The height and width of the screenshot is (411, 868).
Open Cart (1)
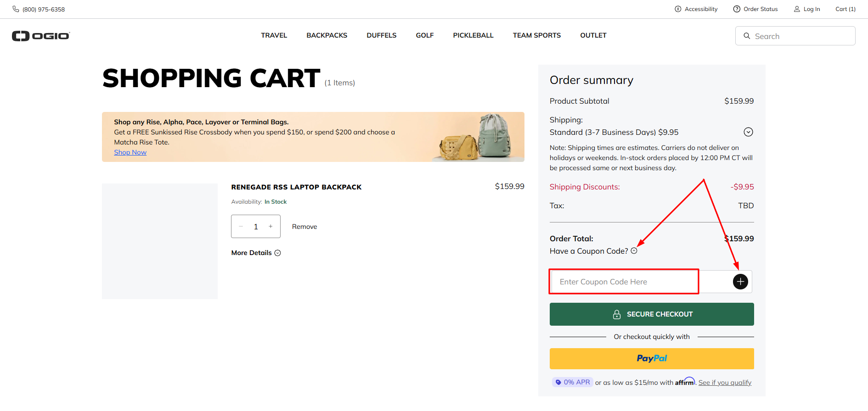click(845, 9)
